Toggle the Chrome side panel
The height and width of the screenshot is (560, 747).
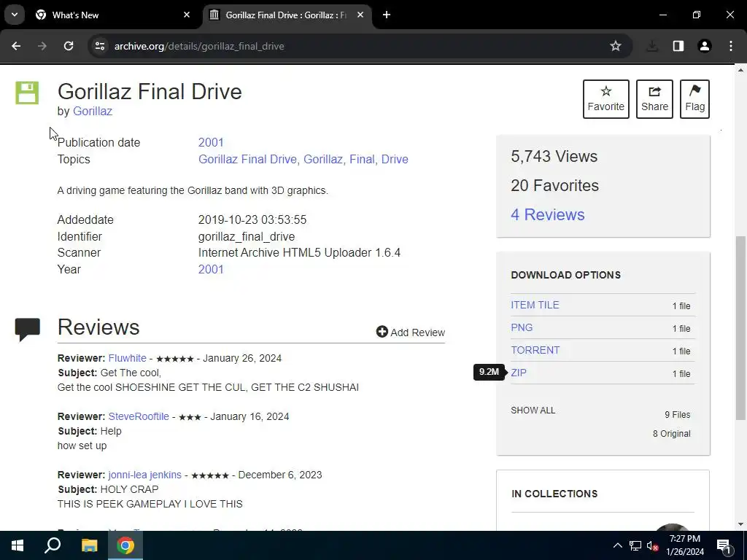(678, 46)
